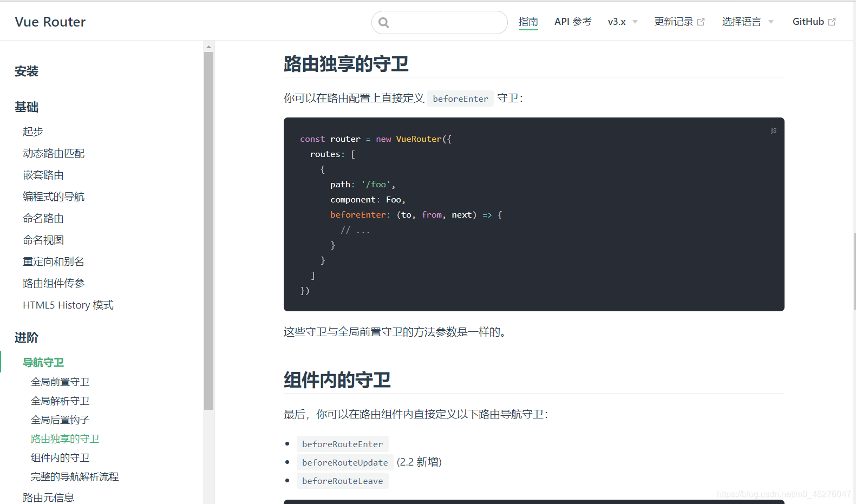Jump to 路由独享的守卫 sub-item
The image size is (856, 504).
click(x=65, y=438)
